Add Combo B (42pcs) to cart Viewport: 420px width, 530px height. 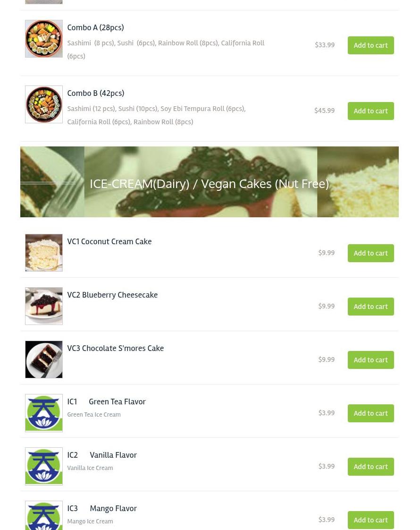tap(371, 111)
